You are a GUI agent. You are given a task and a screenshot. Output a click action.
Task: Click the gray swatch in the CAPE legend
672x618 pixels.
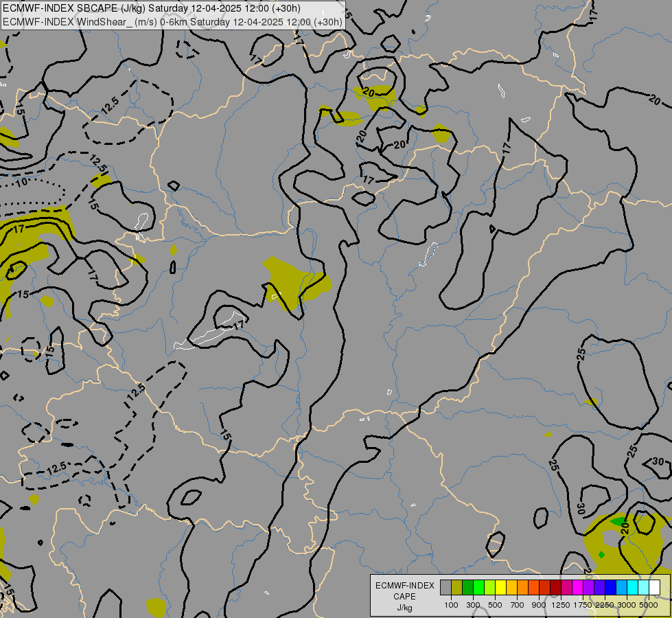[x=445, y=587]
